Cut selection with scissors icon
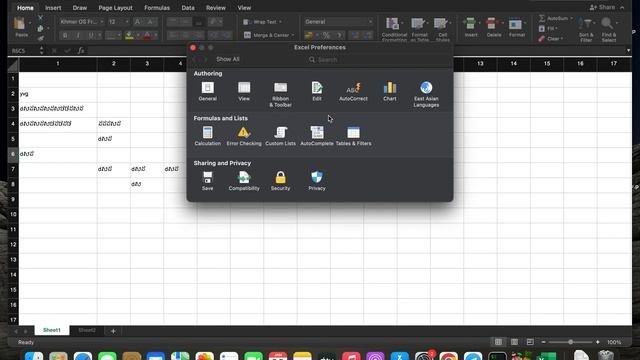 (x=40, y=18)
